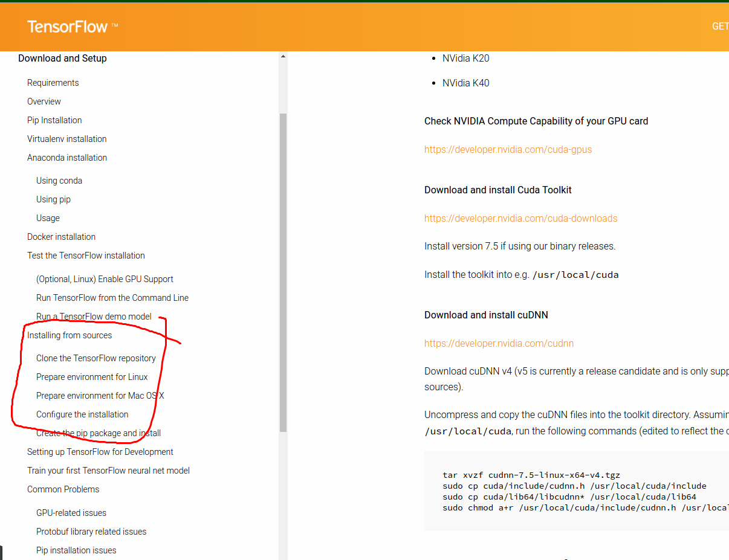
Task: Open the developer.nvidia.com/cudnn link
Action: 499,343
